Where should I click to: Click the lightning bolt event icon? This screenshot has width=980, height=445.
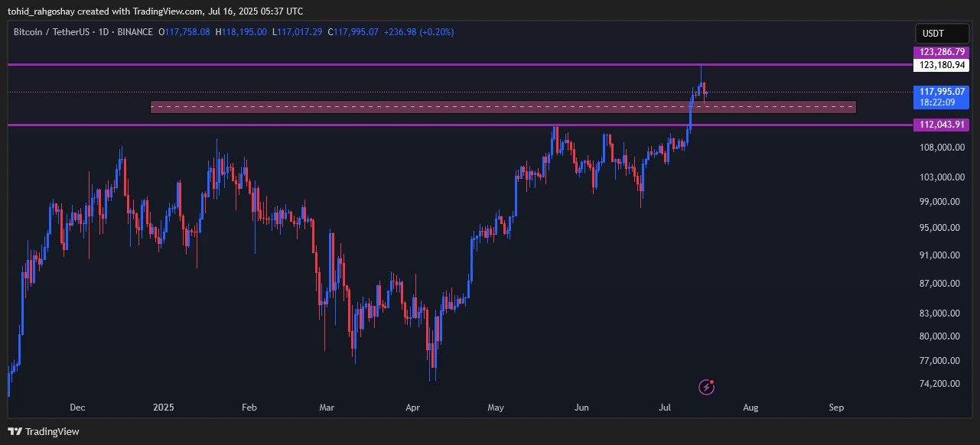click(x=707, y=387)
